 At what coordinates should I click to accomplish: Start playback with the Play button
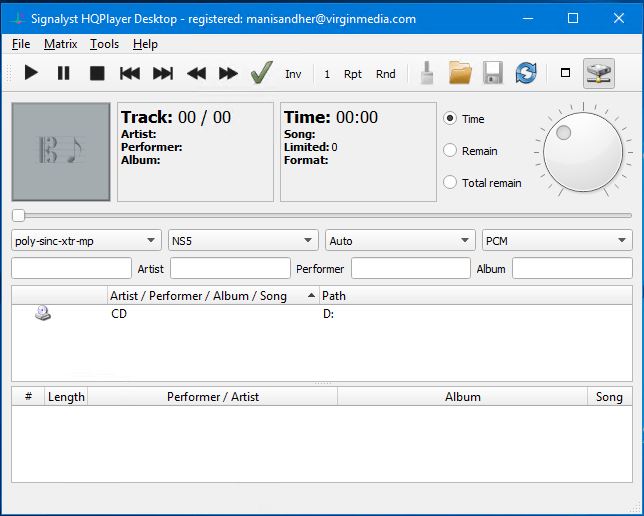click(31, 74)
